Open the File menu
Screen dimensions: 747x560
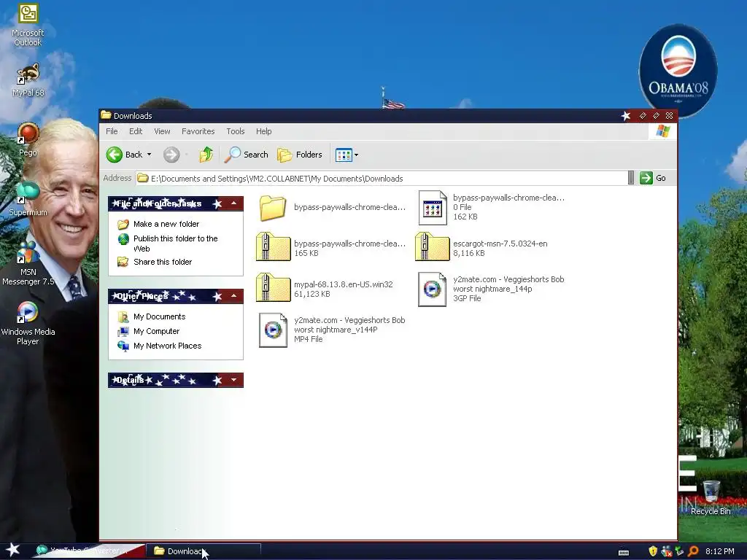coord(112,131)
